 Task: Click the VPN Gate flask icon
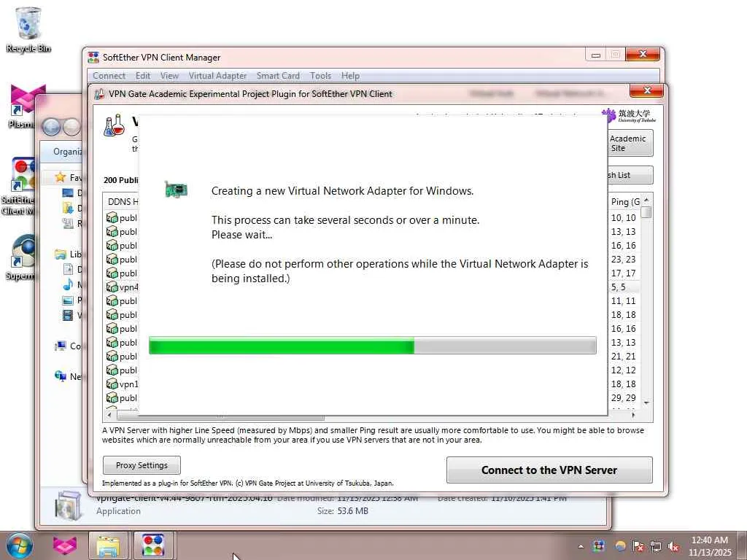tap(115, 125)
